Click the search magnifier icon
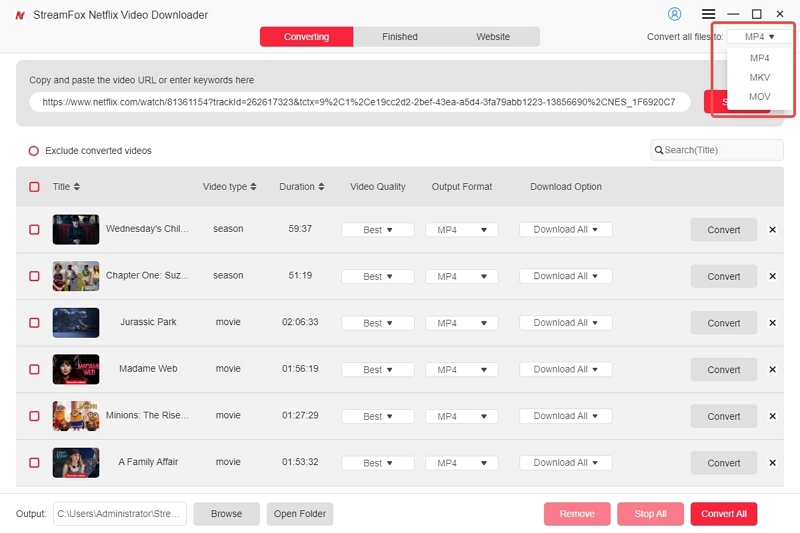Screen dimensions: 800x533 (659, 150)
